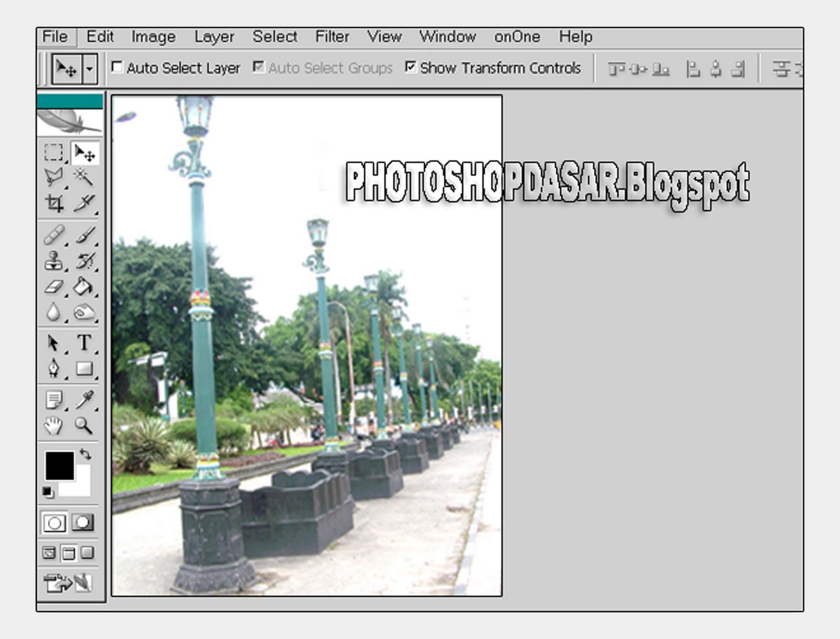Image resolution: width=840 pixels, height=639 pixels.
Task: Click the feather logo atop the toolbox
Action: [70, 122]
